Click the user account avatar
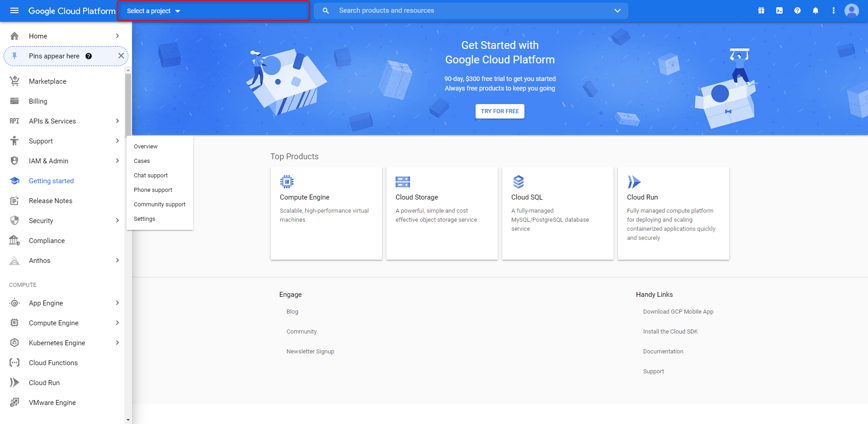The image size is (868, 424). [x=852, y=10]
